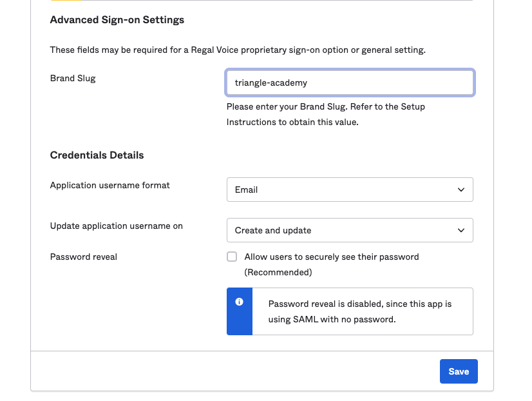Open the Application username format dropdown
This screenshot has width=532, height=401.
[x=350, y=190]
